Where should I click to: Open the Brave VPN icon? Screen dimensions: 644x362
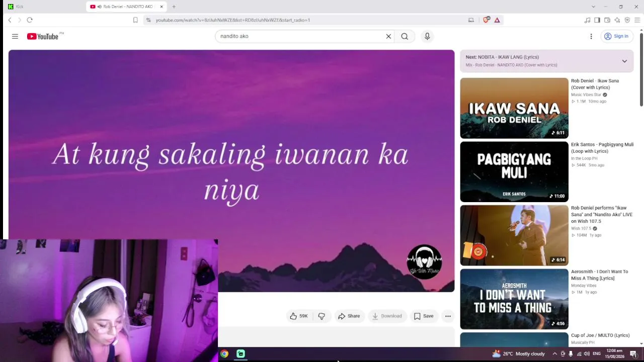tap(627, 20)
